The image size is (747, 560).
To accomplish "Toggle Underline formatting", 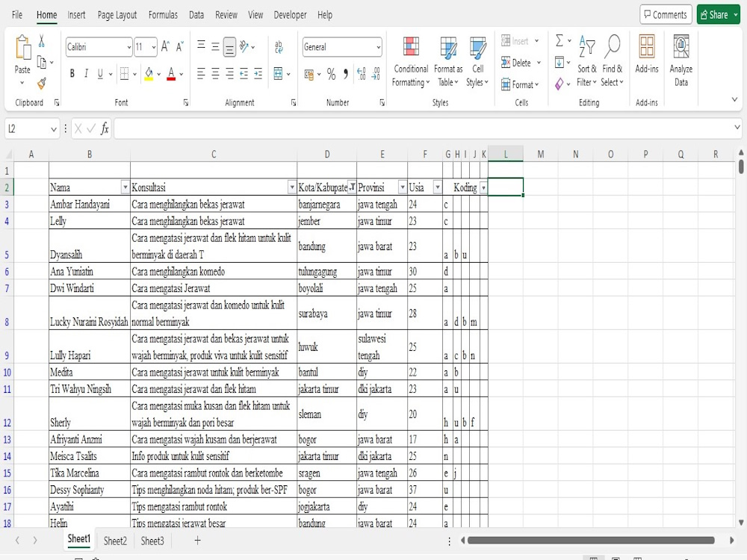I will click(100, 73).
